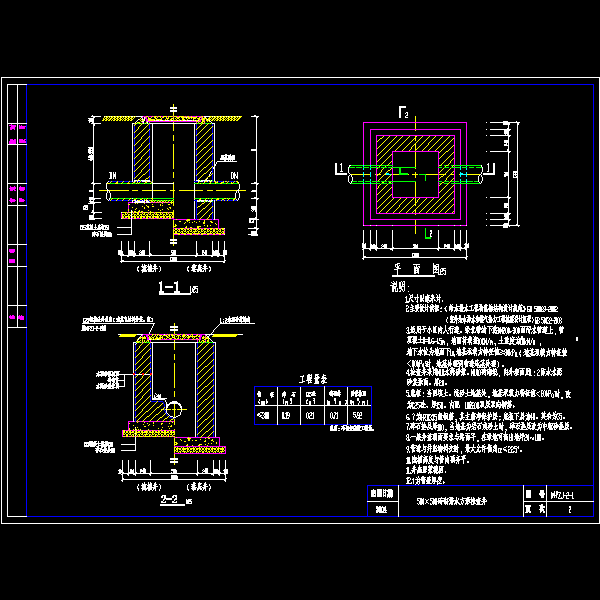This screenshot has height=600, width=600.
Task: Click the "页次" cell in title block
Action: pos(535,509)
